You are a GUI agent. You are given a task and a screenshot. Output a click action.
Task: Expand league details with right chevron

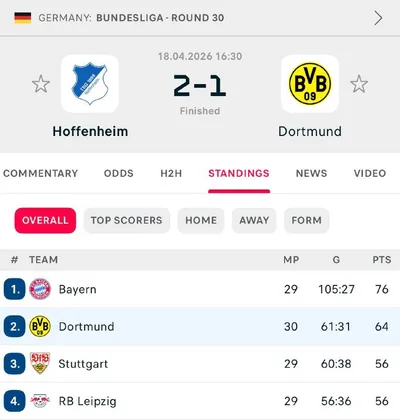(378, 18)
